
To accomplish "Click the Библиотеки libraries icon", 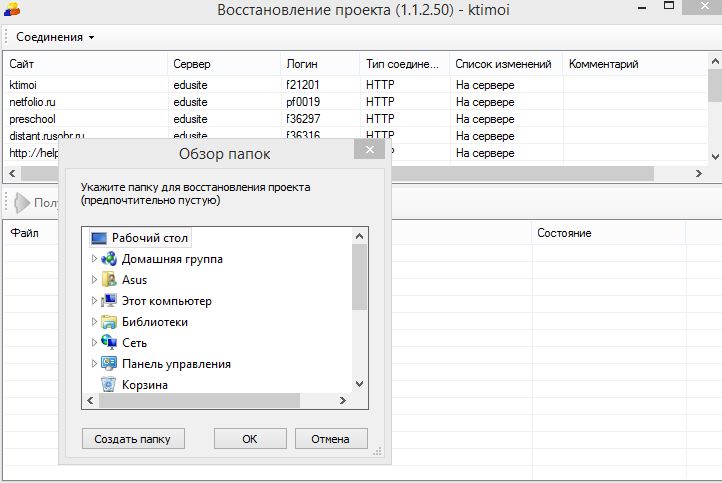I will (109, 322).
